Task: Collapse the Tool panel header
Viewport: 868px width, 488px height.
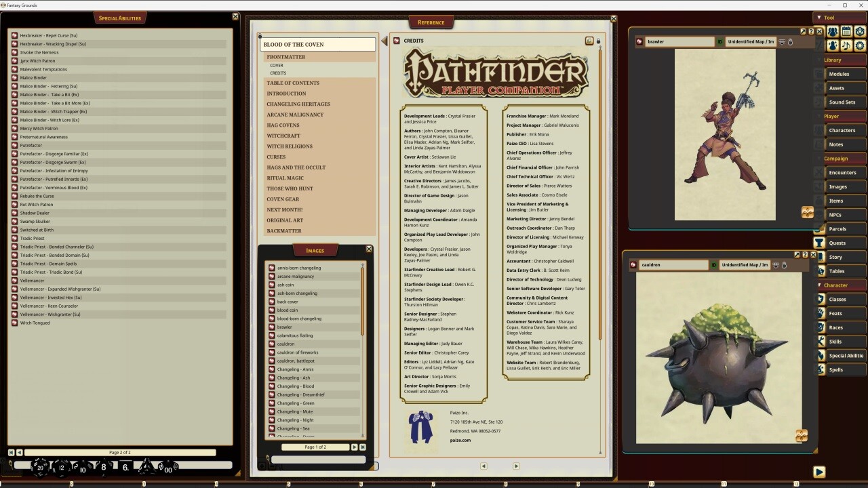Action: [819, 18]
